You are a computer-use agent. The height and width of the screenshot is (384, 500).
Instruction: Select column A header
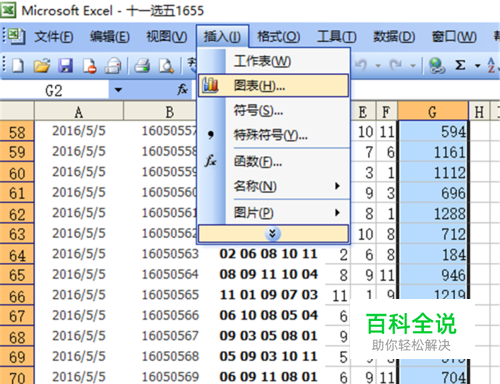79,112
